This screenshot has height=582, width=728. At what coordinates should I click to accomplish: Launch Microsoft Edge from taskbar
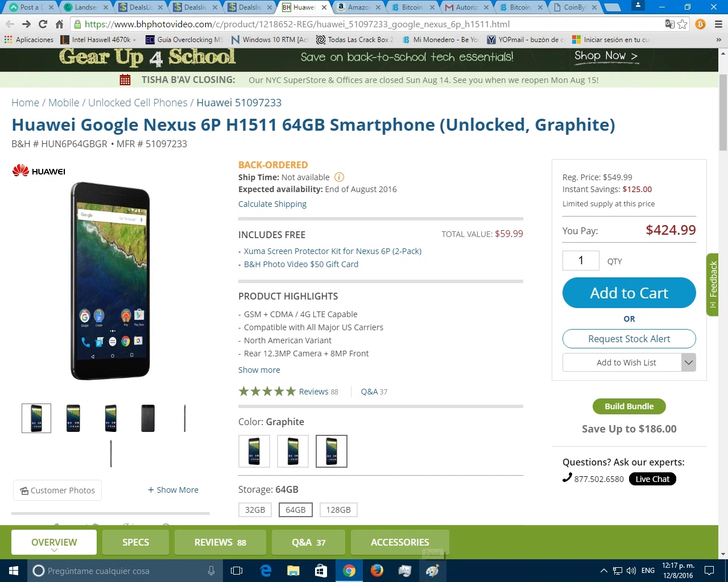coord(266,571)
